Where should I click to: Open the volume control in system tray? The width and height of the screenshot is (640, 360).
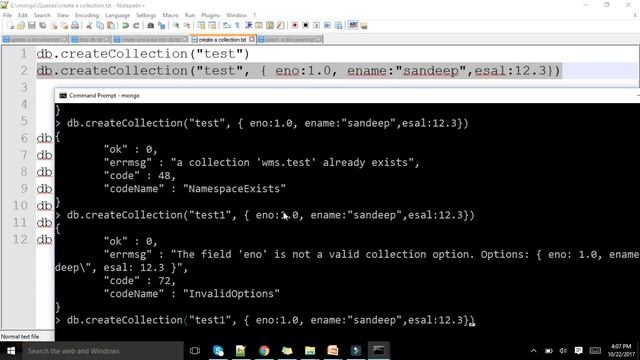pyautogui.click(x=563, y=351)
